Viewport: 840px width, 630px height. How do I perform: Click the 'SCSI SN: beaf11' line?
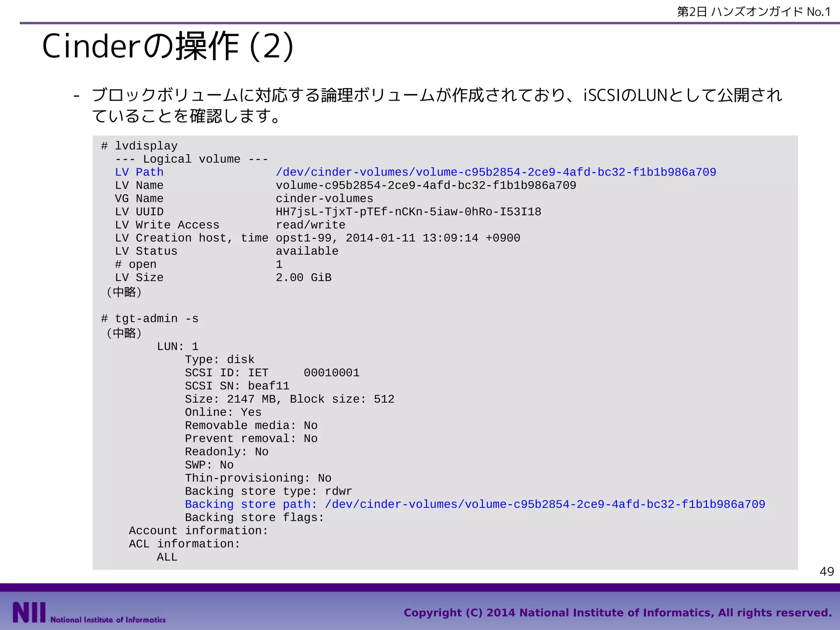[237, 386]
